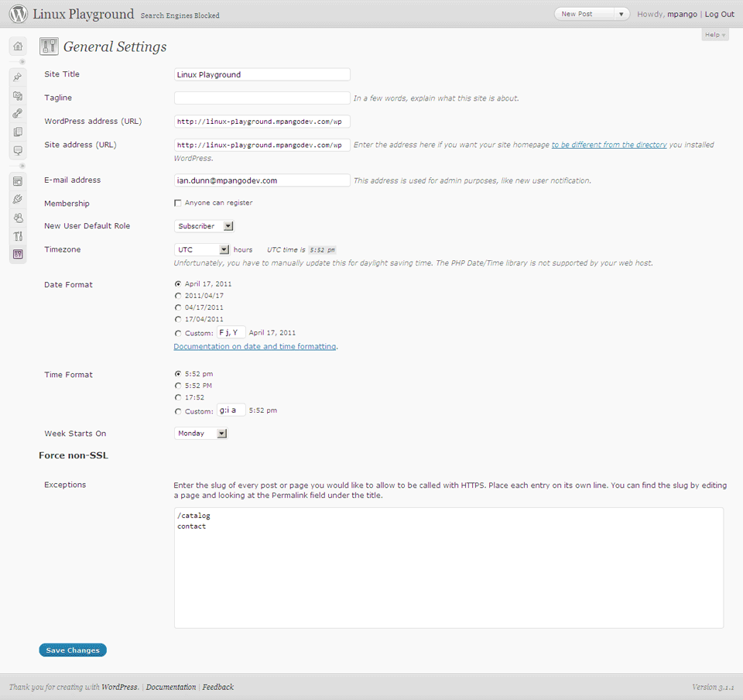Click the Tagline input field
This screenshot has height=700, width=743.
(x=262, y=98)
